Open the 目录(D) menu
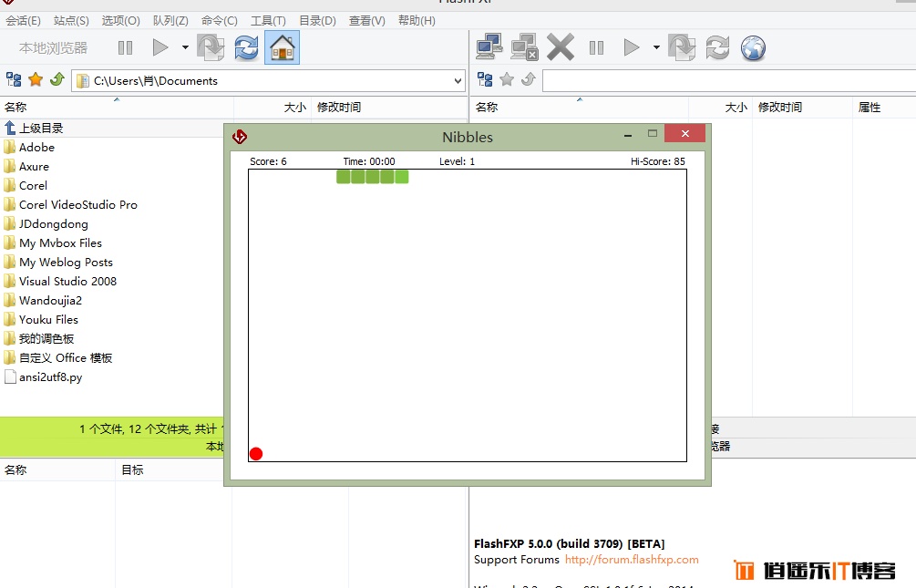 (318, 21)
